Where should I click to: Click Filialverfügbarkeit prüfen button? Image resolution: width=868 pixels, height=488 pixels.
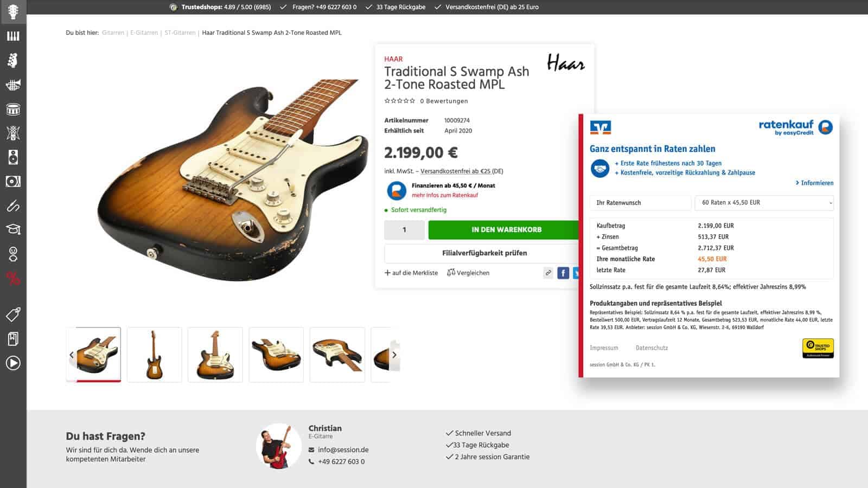click(x=484, y=253)
